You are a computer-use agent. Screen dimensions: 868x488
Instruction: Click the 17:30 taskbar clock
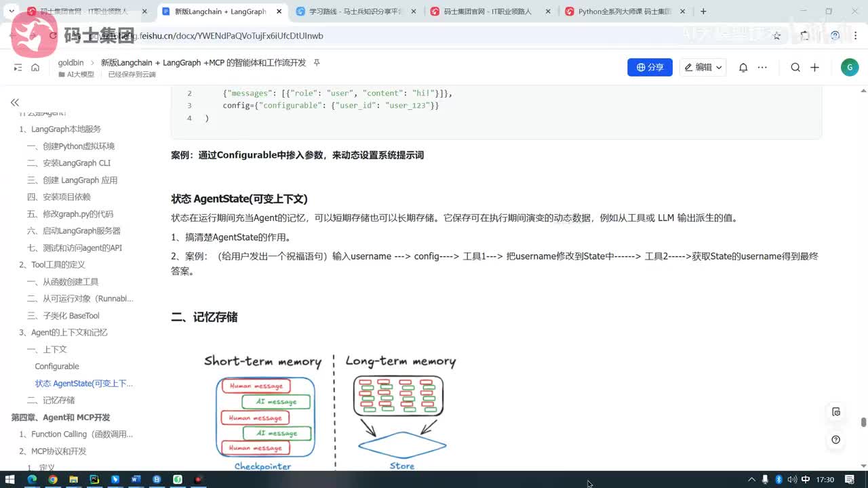[825, 480]
